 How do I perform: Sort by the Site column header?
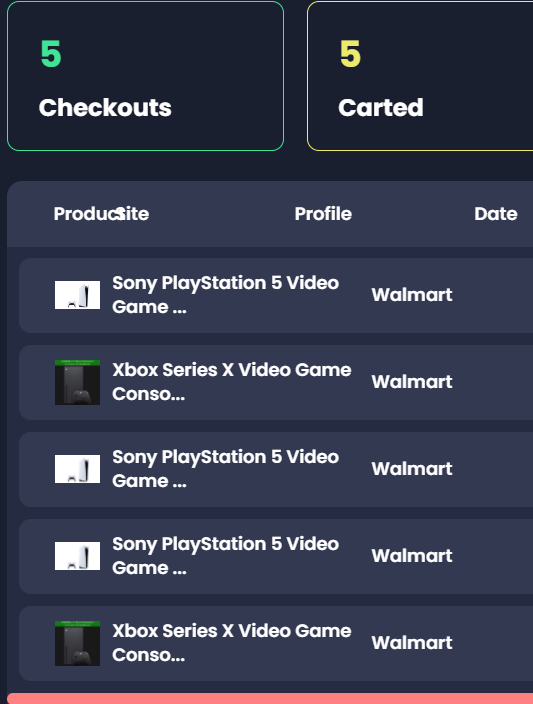point(133,214)
